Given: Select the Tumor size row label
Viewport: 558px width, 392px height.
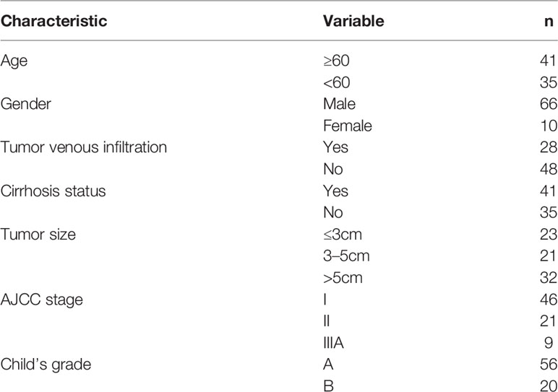Looking at the screenshot, I should click(38, 234).
